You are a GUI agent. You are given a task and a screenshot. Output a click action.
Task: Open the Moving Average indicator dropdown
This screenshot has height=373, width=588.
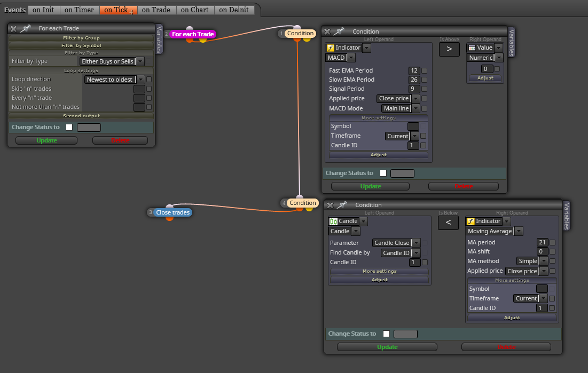pyautogui.click(x=494, y=231)
